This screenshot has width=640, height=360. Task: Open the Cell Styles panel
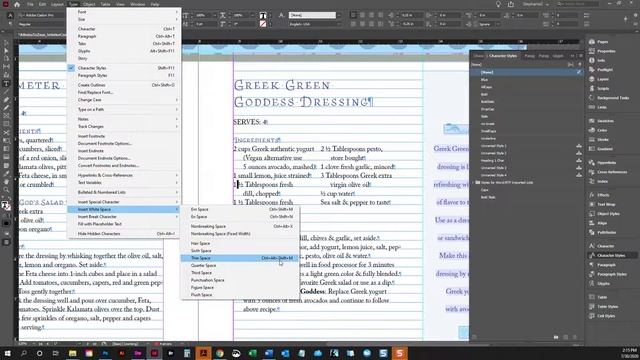pyautogui.click(x=602, y=316)
